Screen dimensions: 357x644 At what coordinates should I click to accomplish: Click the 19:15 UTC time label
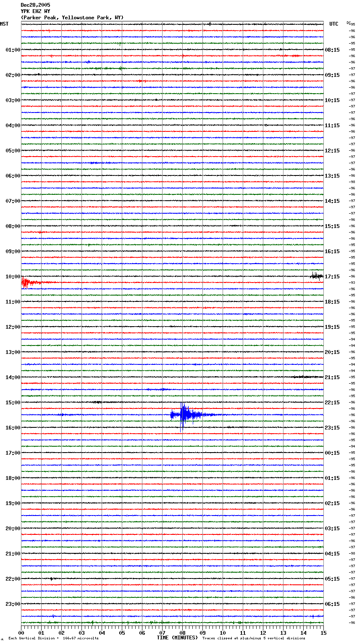point(332,327)
